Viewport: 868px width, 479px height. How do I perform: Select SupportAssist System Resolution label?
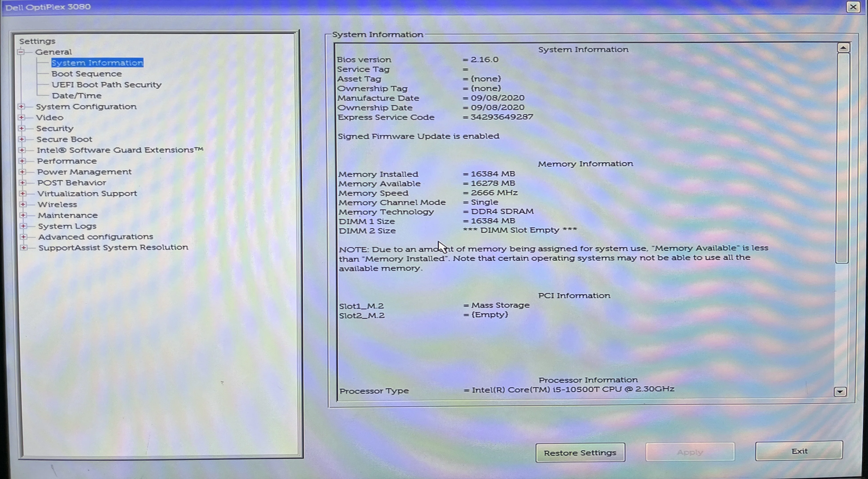[113, 247]
